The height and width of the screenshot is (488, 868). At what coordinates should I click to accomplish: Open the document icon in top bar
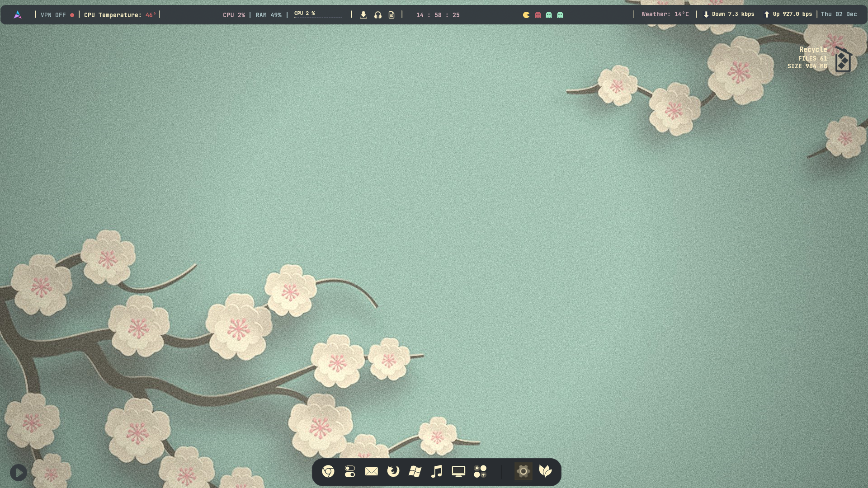coord(392,15)
